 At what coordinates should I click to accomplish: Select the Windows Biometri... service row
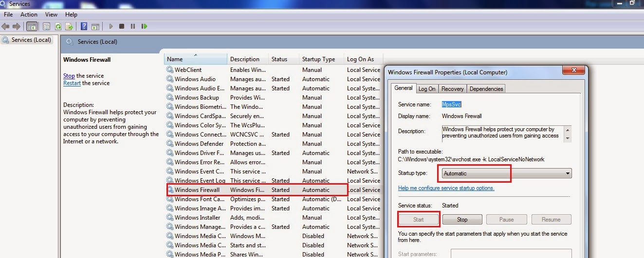tap(274, 107)
